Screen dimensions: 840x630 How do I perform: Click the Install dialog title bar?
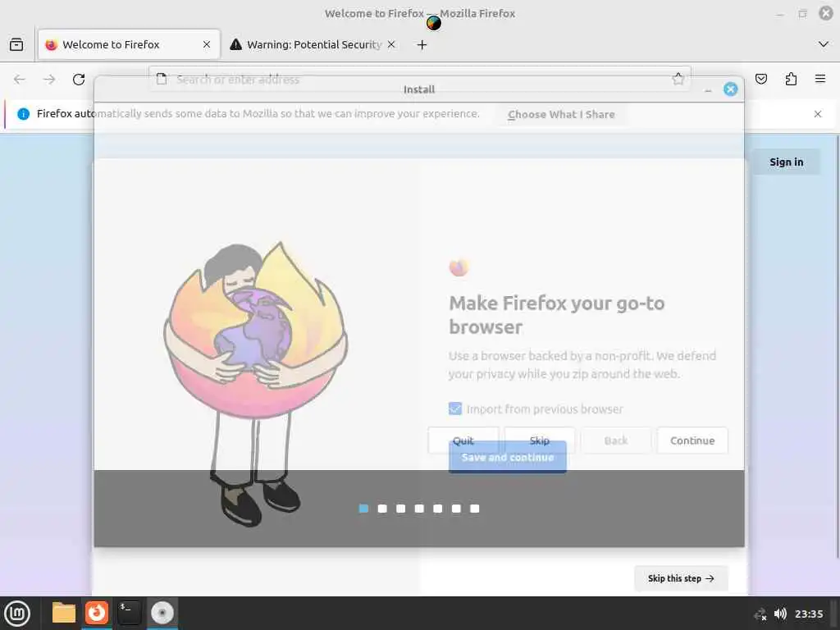[419, 89]
